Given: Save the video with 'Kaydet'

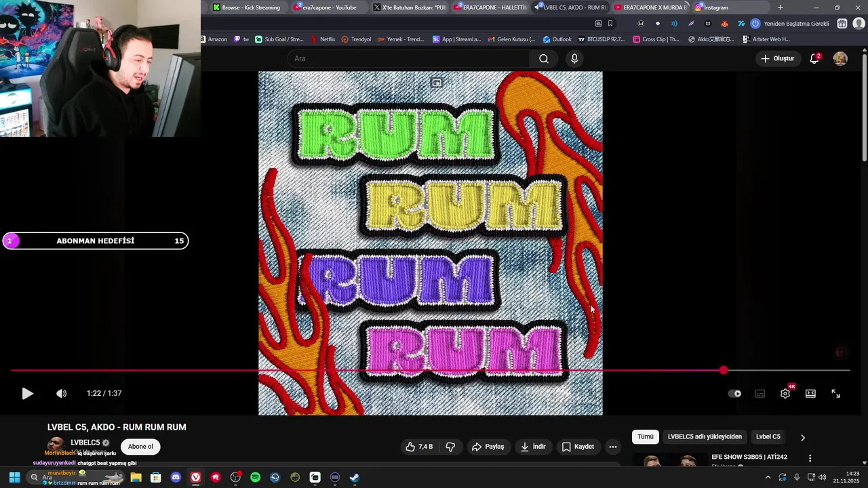Looking at the screenshot, I should coord(578,447).
